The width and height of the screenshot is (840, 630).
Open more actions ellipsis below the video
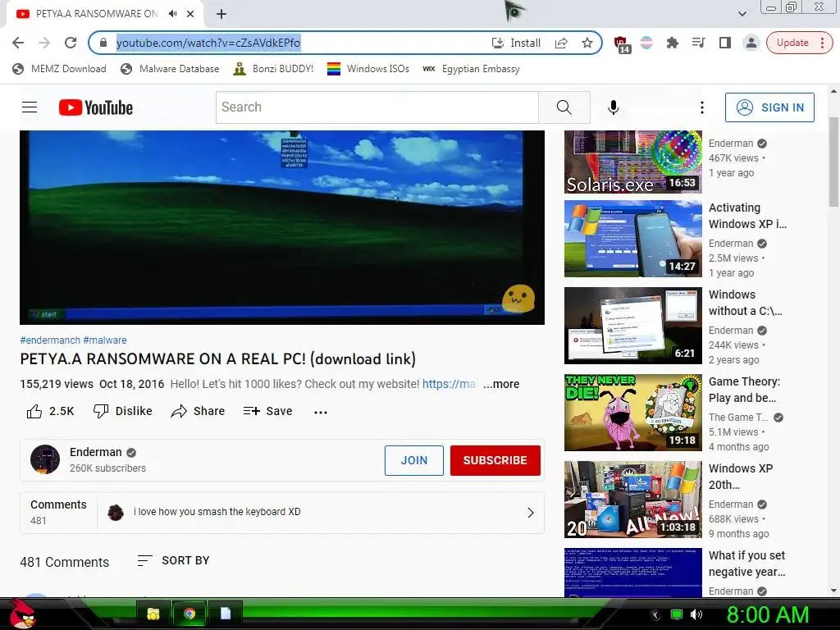point(321,412)
